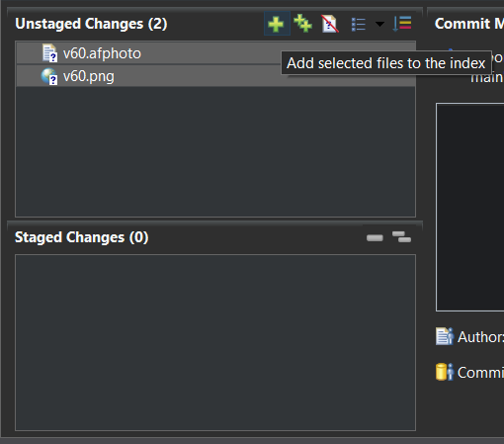Toggle the list presentation icon
The height and width of the screenshot is (444, 504).
[x=359, y=24]
